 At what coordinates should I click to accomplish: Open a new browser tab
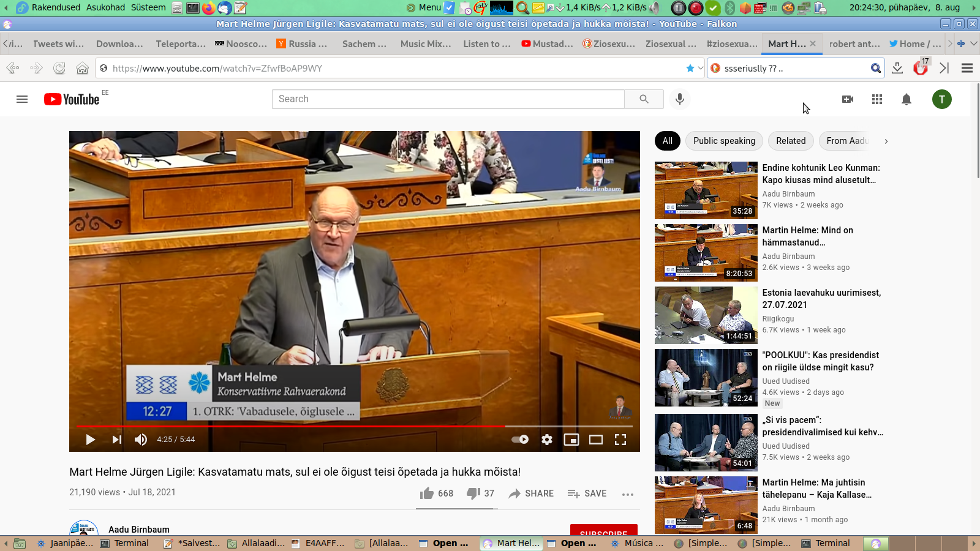tap(961, 43)
